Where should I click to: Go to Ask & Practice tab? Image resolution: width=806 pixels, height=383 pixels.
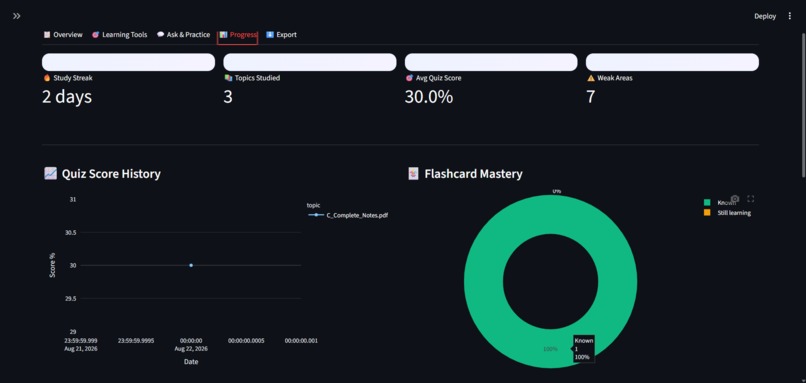coord(184,34)
